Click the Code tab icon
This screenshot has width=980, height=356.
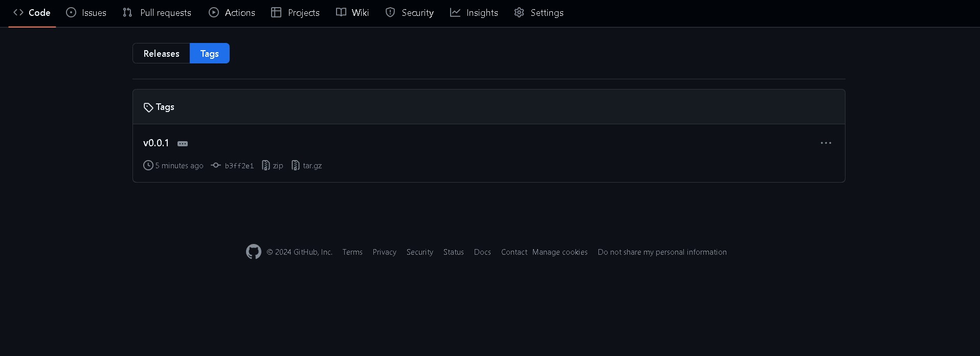pyautogui.click(x=18, y=12)
